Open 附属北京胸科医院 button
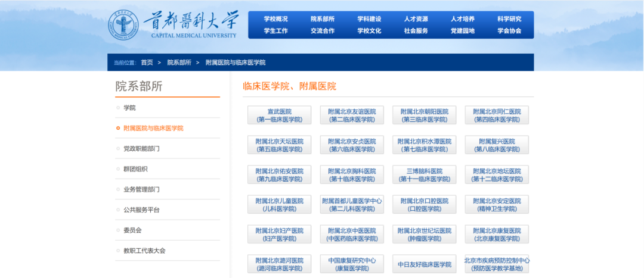644x278 pixels. click(x=352, y=174)
